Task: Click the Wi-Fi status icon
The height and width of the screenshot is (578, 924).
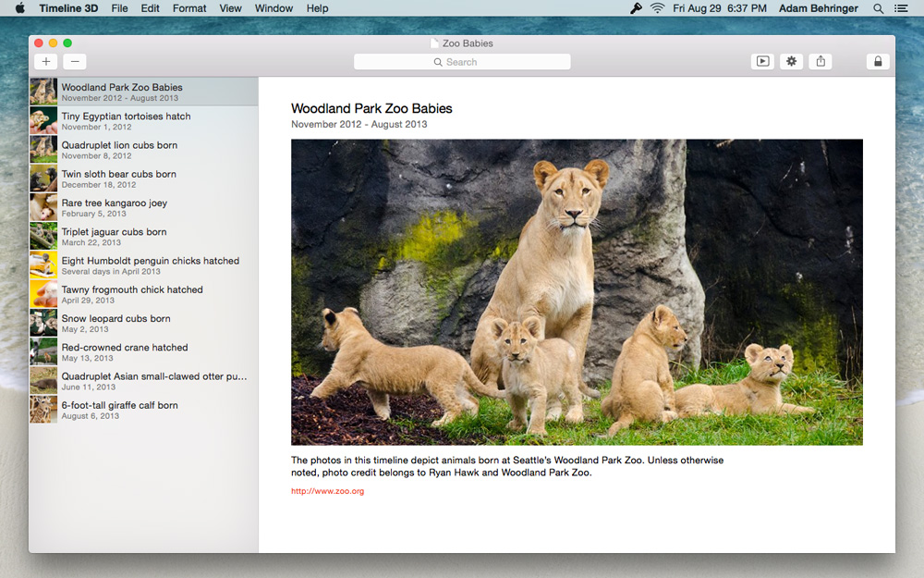Action: click(x=657, y=8)
